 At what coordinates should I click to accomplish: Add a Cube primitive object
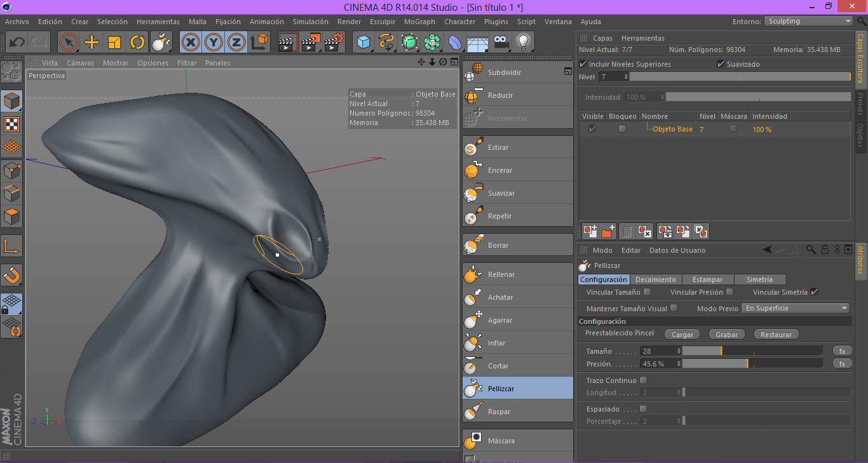pyautogui.click(x=363, y=43)
